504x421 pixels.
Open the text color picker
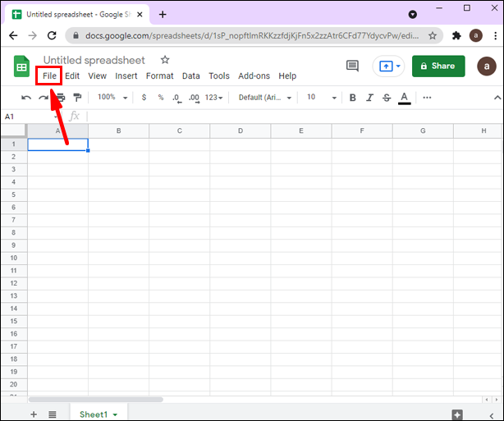(x=405, y=98)
